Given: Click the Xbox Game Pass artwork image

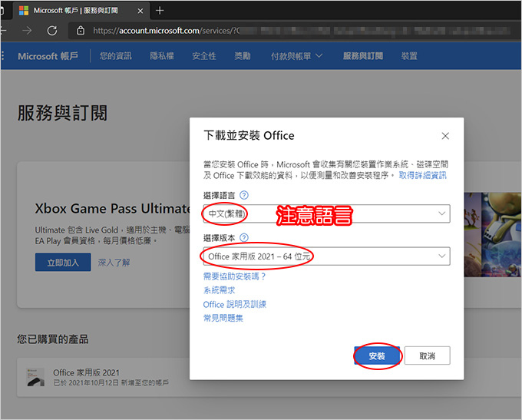Looking at the screenshot, I should (x=493, y=234).
